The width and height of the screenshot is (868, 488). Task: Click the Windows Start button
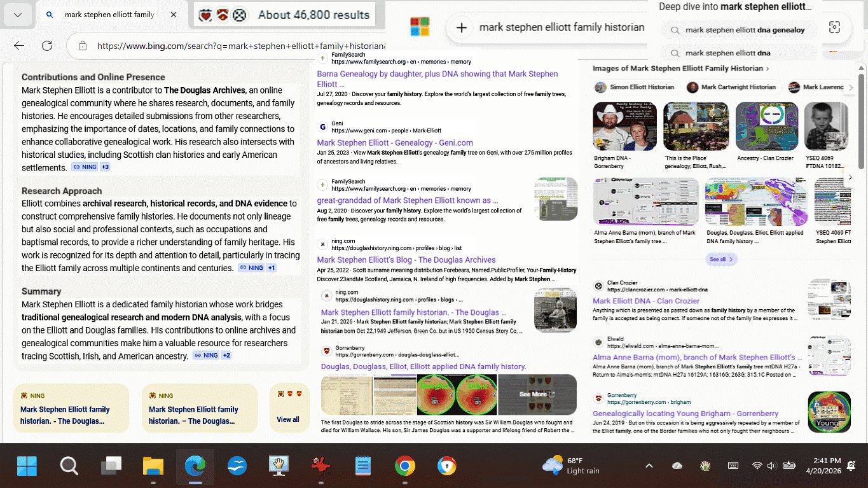27,466
